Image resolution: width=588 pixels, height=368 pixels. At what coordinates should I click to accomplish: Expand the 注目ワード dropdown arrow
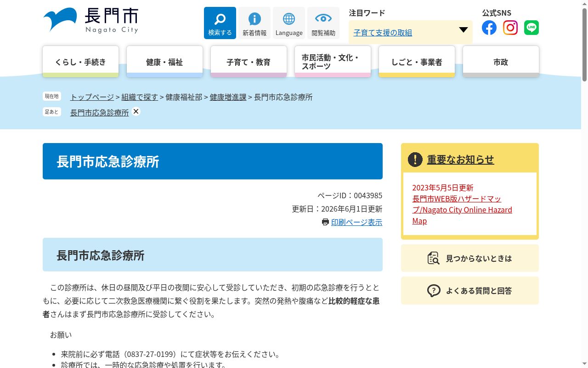coord(464,30)
